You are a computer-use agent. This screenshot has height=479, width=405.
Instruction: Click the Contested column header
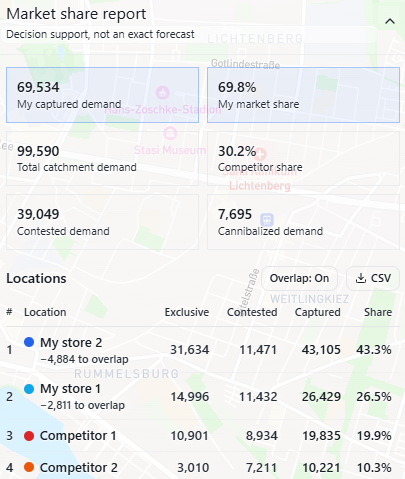click(x=252, y=312)
